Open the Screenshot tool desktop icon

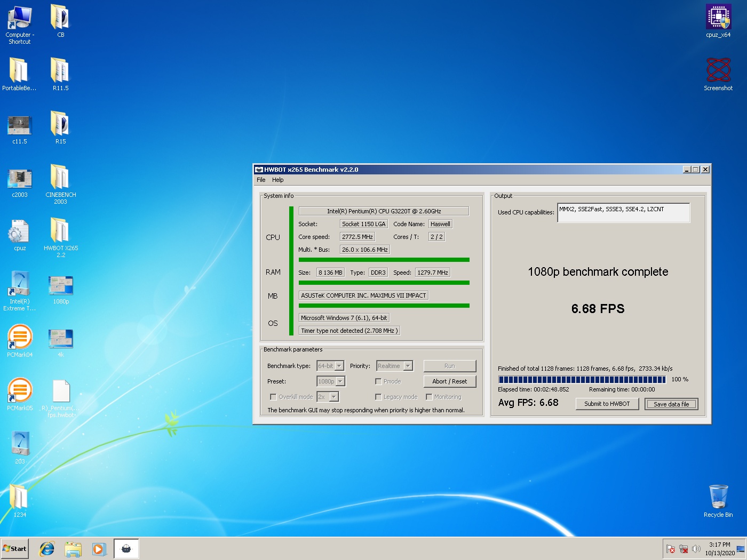click(x=718, y=74)
